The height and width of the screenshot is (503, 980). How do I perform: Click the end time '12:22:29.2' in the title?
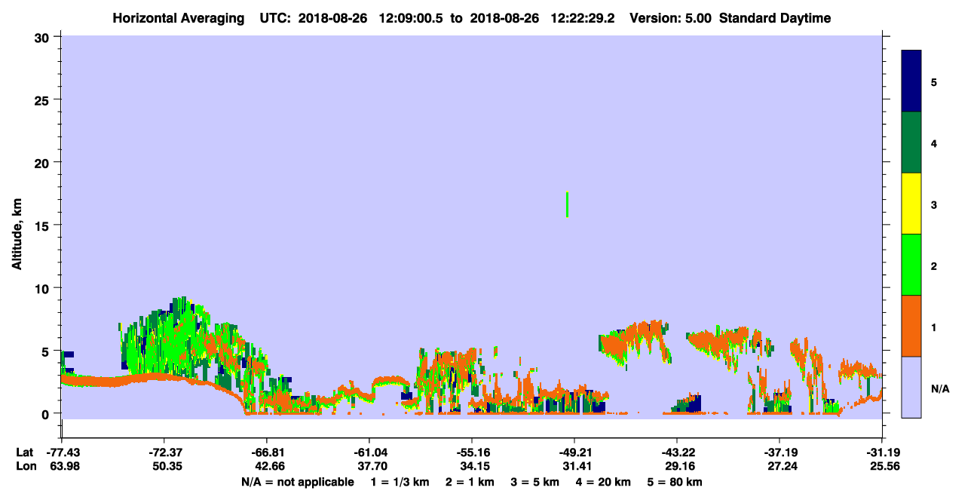(x=582, y=18)
